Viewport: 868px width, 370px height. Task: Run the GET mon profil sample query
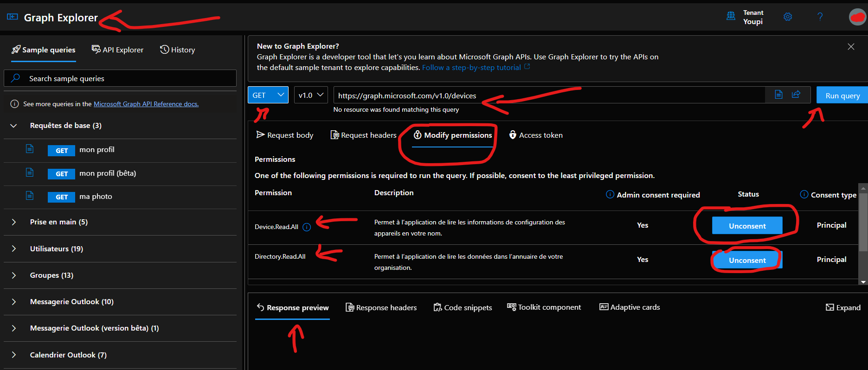pos(120,150)
